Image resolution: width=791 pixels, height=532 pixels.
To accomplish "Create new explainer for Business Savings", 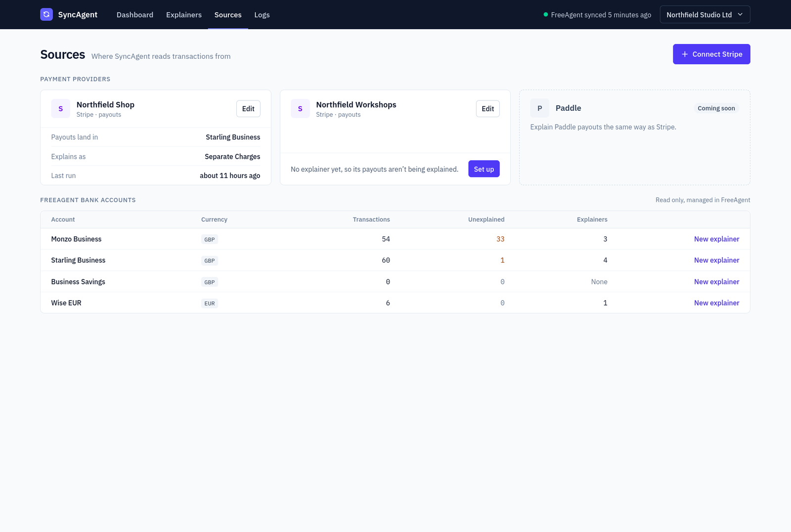I will (717, 282).
